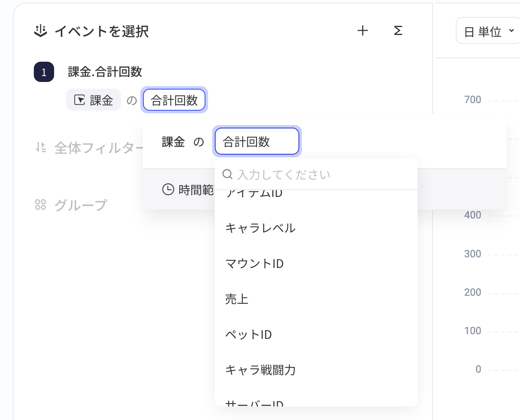Click the event number 1 badge
The image size is (520, 420).
(44, 72)
